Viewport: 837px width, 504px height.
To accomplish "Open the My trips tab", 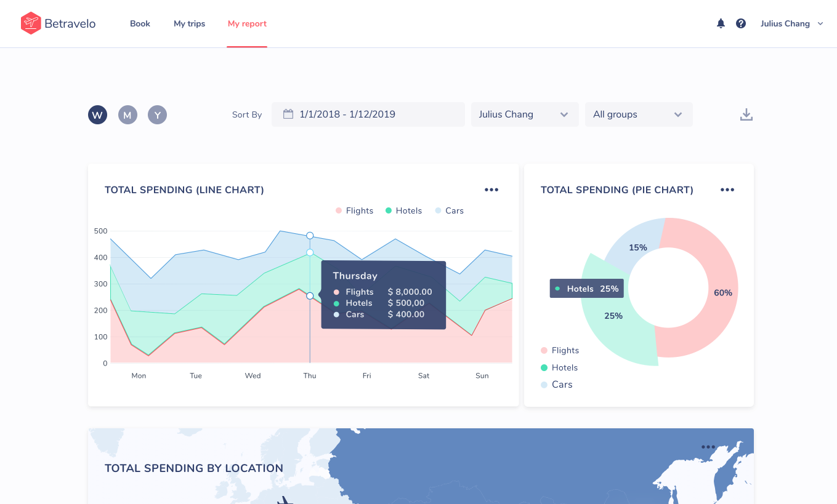I will pos(189,23).
